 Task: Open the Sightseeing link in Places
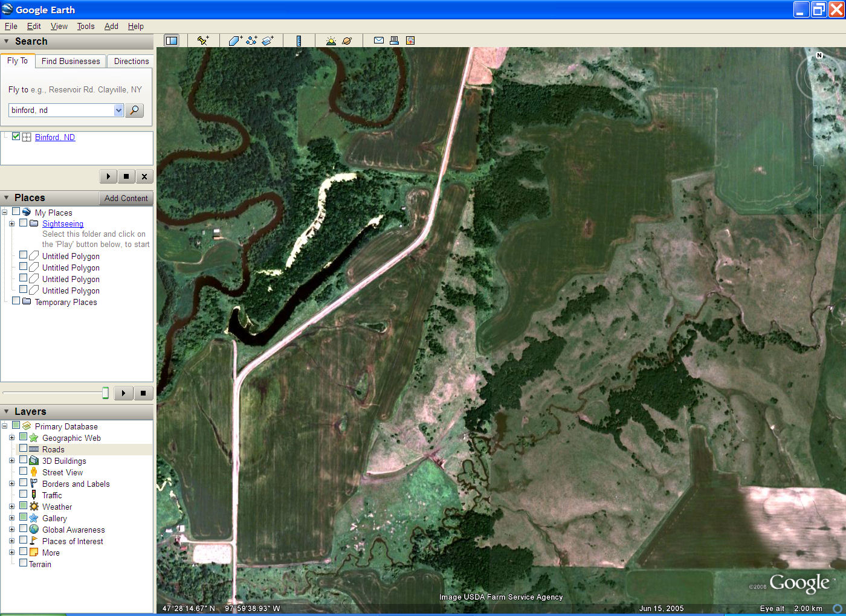63,223
